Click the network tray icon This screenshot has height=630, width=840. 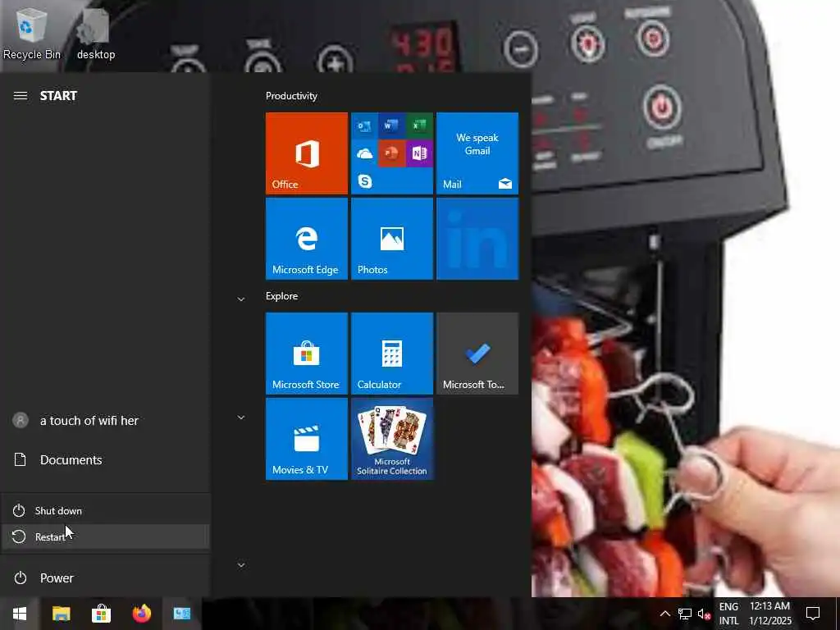pyautogui.click(x=685, y=614)
